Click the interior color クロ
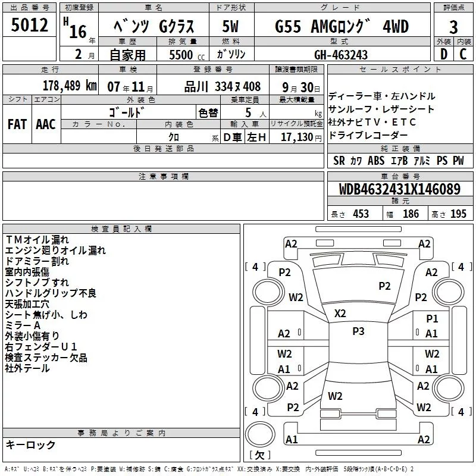Viewport: 476px width, 476px height. [174, 137]
